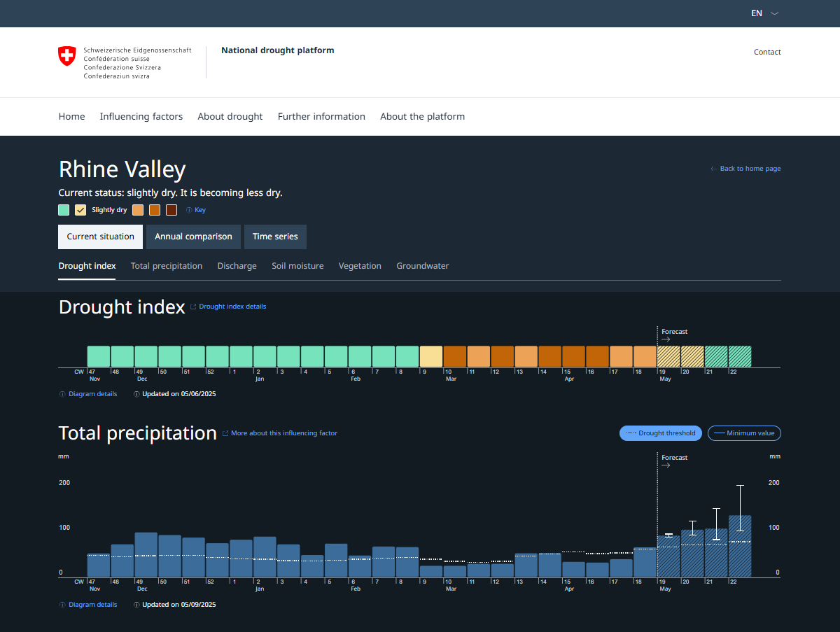Click the Swiss coat of arms logo
The width and height of the screenshot is (840, 632).
[x=66, y=56]
